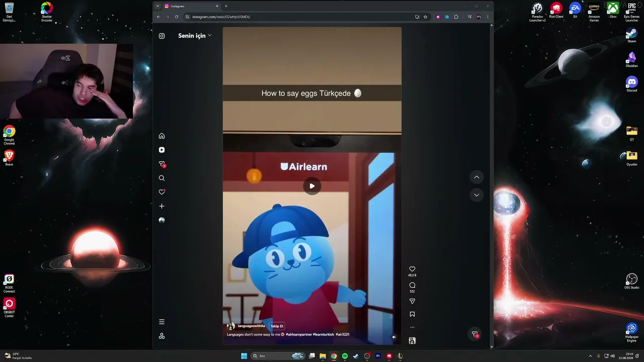644x362 pixels.
Task: Open the weather widget on the taskbar
Action: [x=18, y=356]
